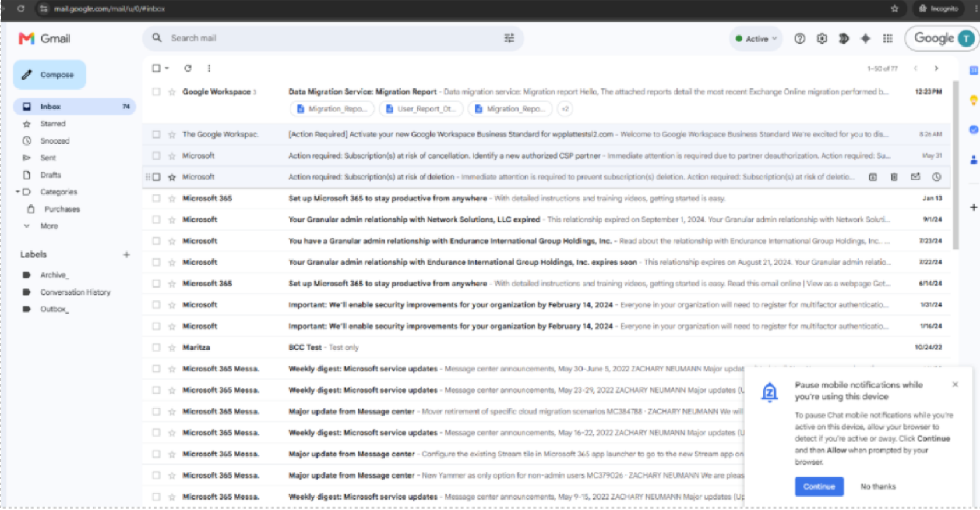Open the Google apps grid
The height and width of the screenshot is (510, 980).
tap(887, 38)
